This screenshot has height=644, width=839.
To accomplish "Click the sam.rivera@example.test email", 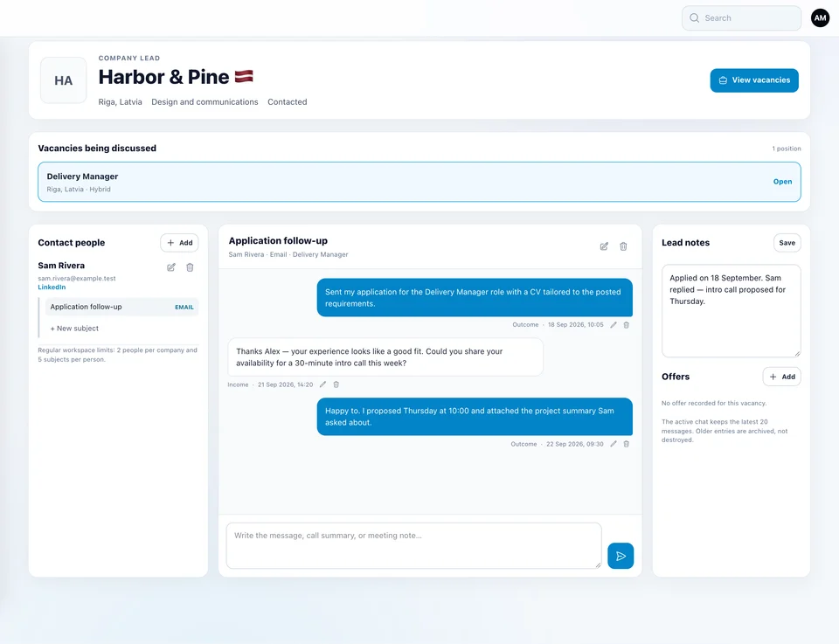I will (77, 279).
